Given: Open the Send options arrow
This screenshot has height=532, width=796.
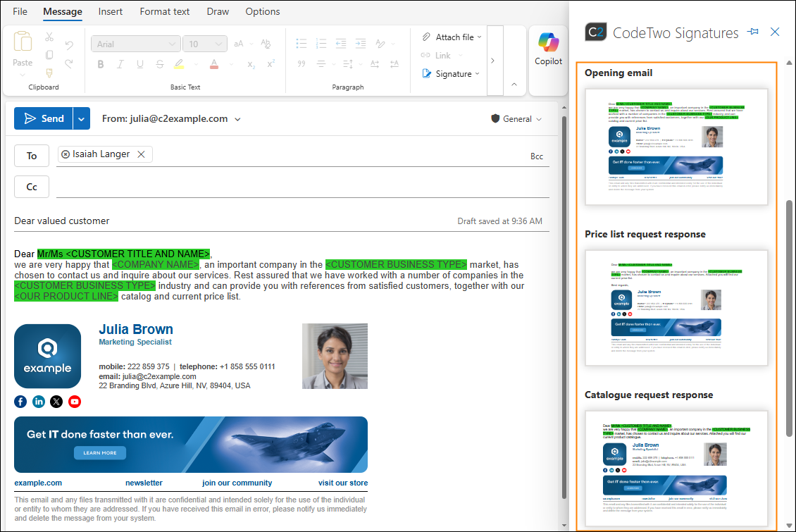Looking at the screenshot, I should [81, 118].
